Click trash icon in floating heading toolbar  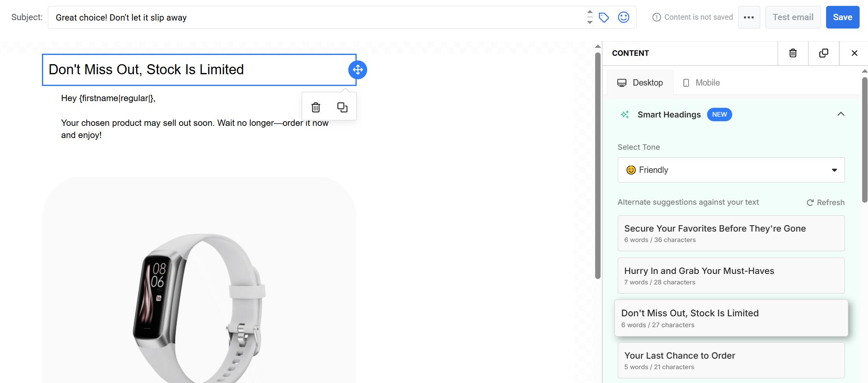(x=316, y=107)
